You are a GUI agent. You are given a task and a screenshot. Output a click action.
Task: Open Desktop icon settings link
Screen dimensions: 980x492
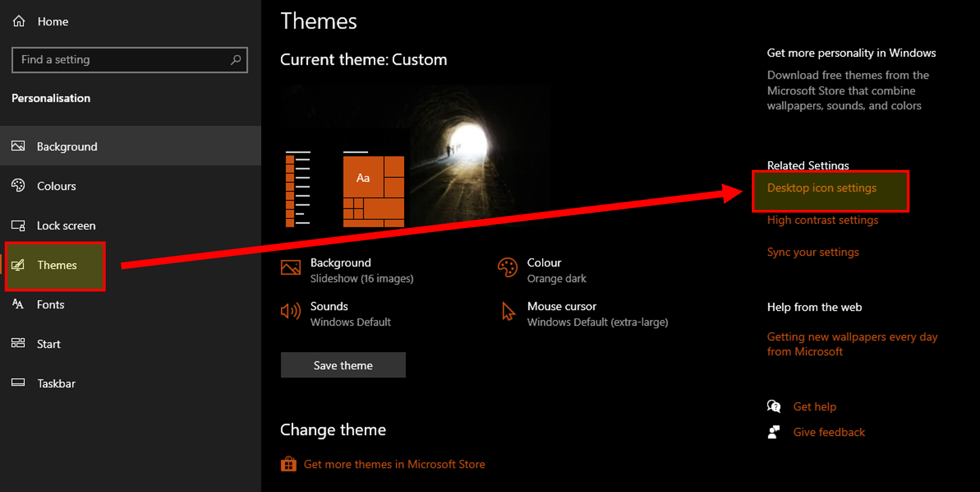point(821,188)
